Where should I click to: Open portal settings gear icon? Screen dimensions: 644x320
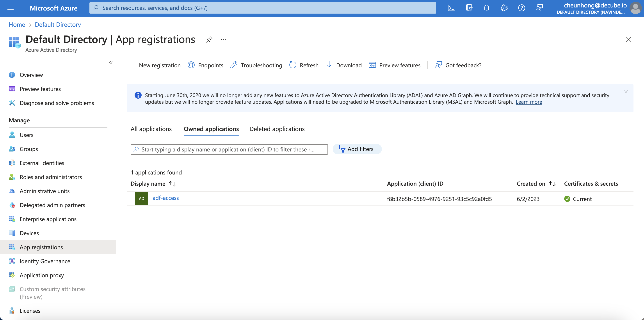pos(504,8)
